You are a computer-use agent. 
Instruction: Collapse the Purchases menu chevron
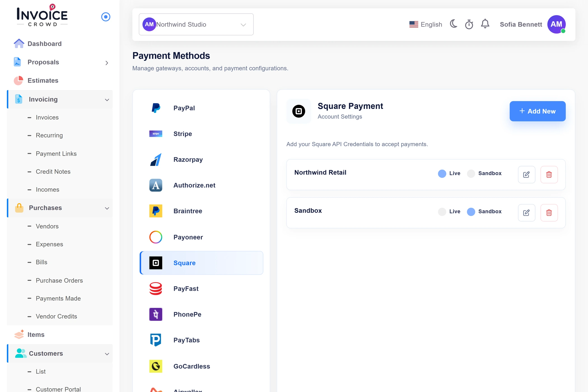107,208
